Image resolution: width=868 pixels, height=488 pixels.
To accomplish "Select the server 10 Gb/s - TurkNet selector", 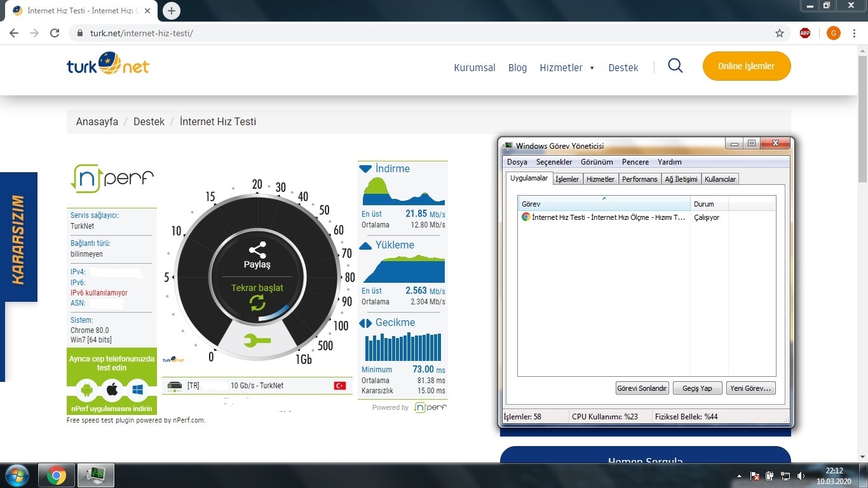I will point(257,386).
